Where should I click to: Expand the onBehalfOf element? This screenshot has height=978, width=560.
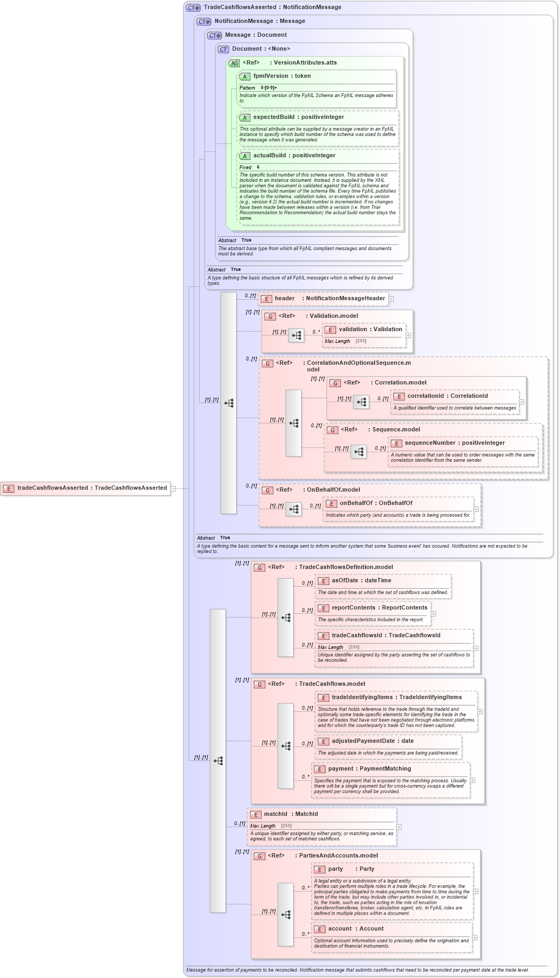point(476,509)
